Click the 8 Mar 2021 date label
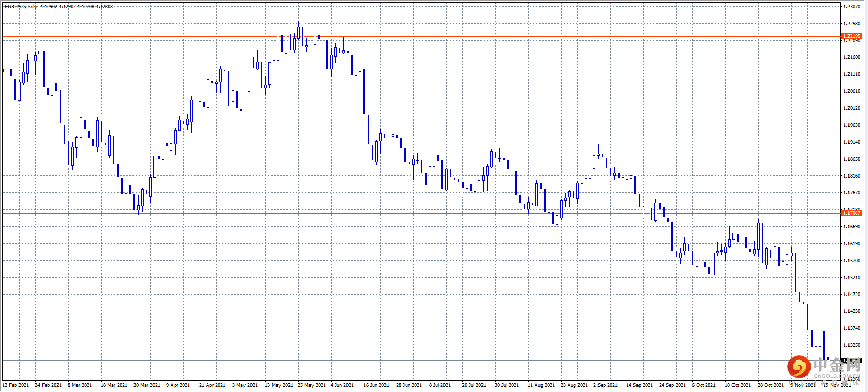Image resolution: width=868 pixels, height=392 pixels. [80, 385]
